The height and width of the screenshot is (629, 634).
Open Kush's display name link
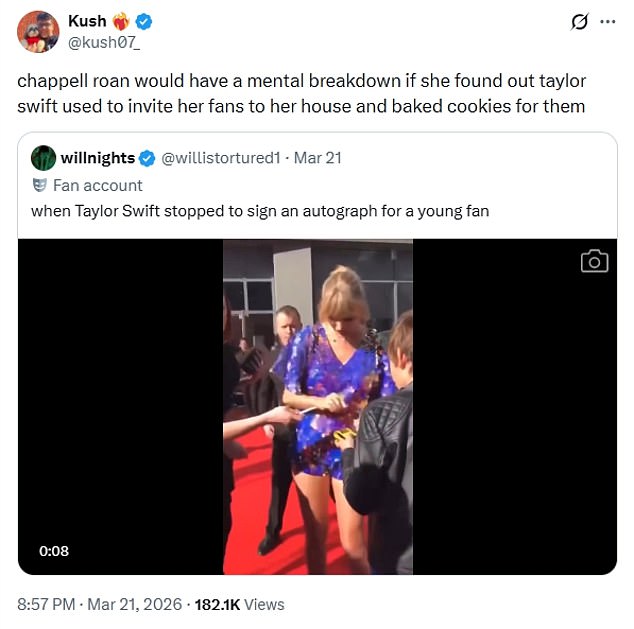click(x=87, y=21)
